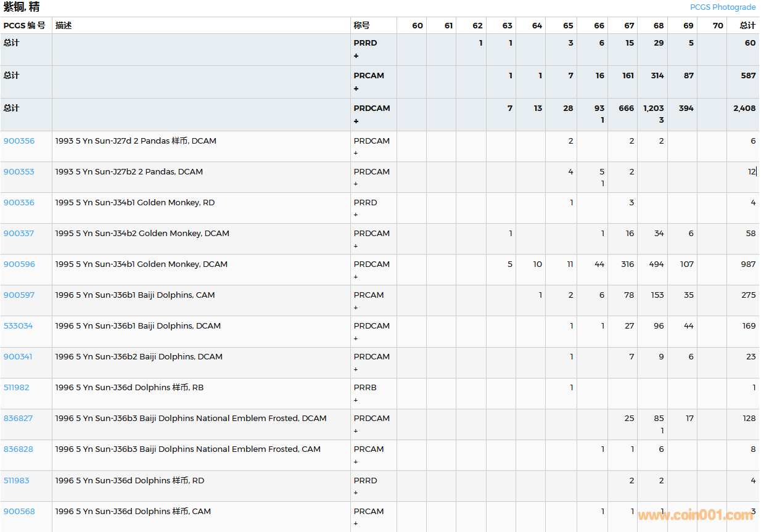
Task: Expand plus grades for the 511982 PRRB row
Action: (x=356, y=400)
